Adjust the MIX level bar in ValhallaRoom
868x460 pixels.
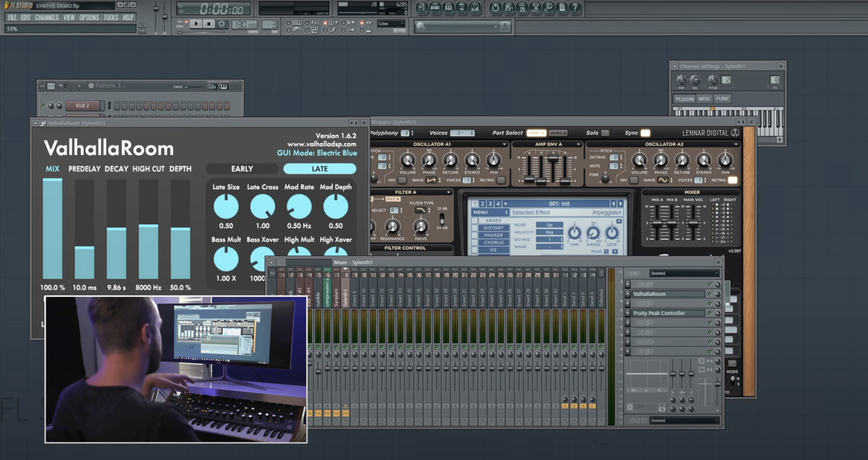[53, 229]
